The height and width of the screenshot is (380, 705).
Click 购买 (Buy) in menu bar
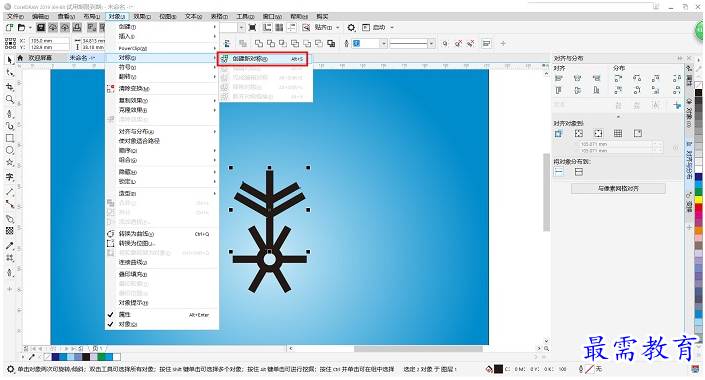[322, 16]
